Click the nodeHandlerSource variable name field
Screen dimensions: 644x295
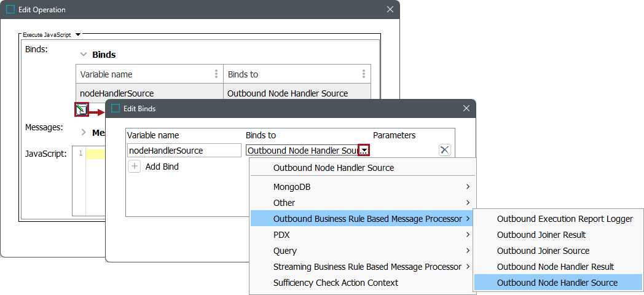[184, 151]
